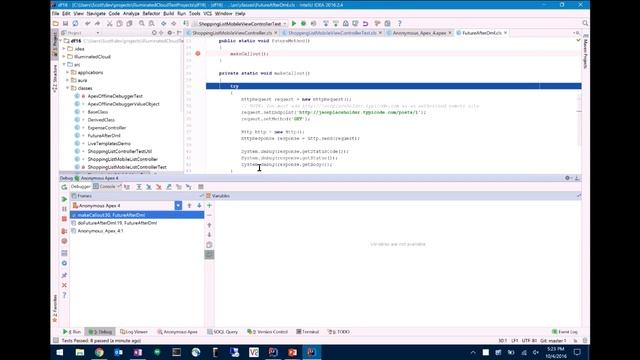Open Chrome from the Windows taskbar
Image resolution: width=640 pixels, height=360 pixels.
pyautogui.click(x=99, y=352)
